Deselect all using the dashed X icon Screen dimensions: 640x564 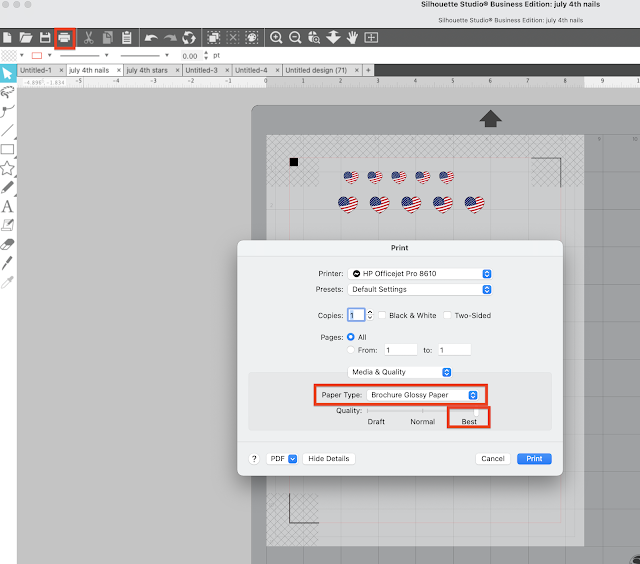click(233, 38)
